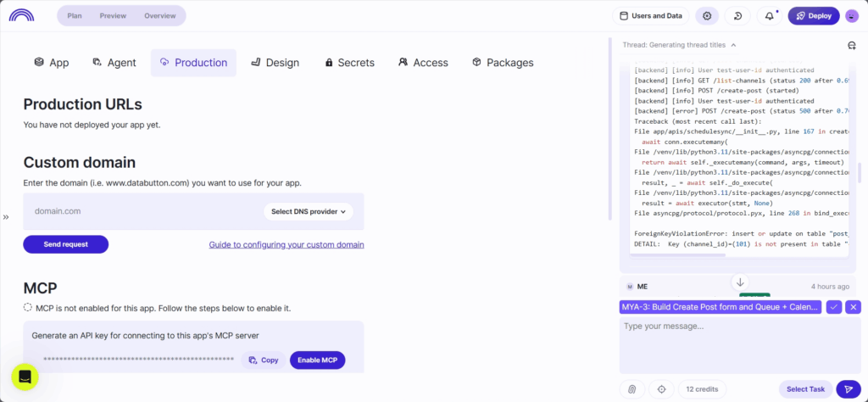This screenshot has width=868, height=402.
Task: Switch to the Secrets tab
Action: tap(348, 63)
